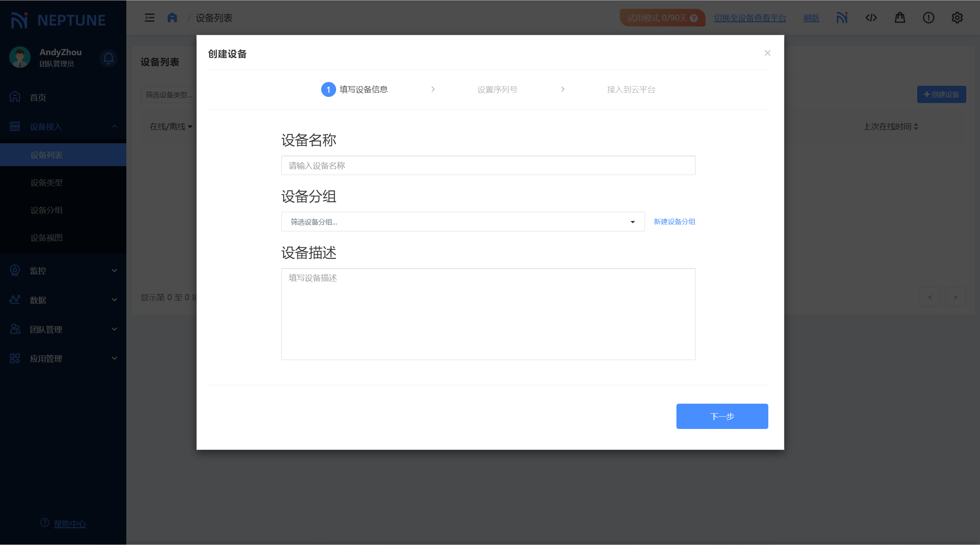
Task: Select 设备类型 in the sidebar
Action: tap(47, 183)
